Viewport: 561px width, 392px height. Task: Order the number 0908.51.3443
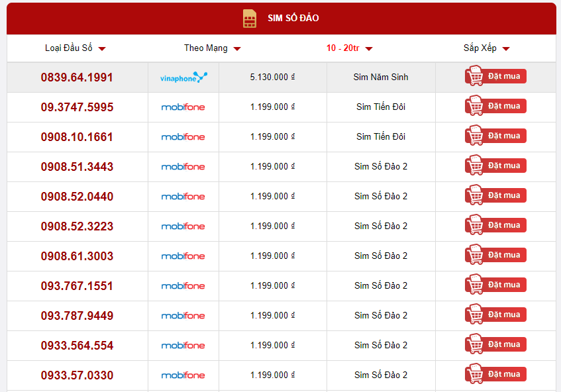point(495,166)
